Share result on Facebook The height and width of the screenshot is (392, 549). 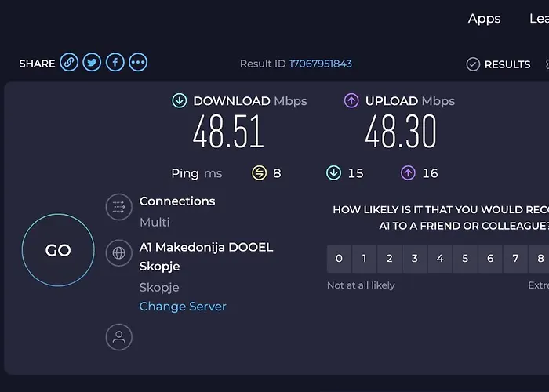[115, 63]
